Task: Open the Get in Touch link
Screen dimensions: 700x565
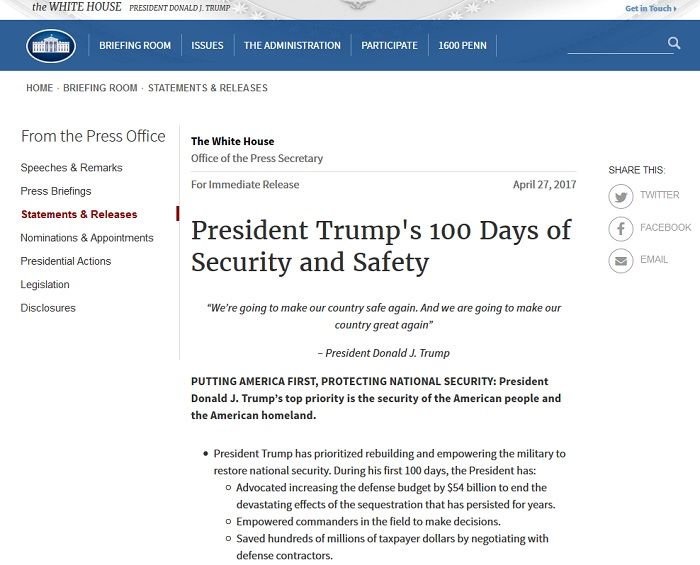Action: pyautogui.click(x=650, y=8)
